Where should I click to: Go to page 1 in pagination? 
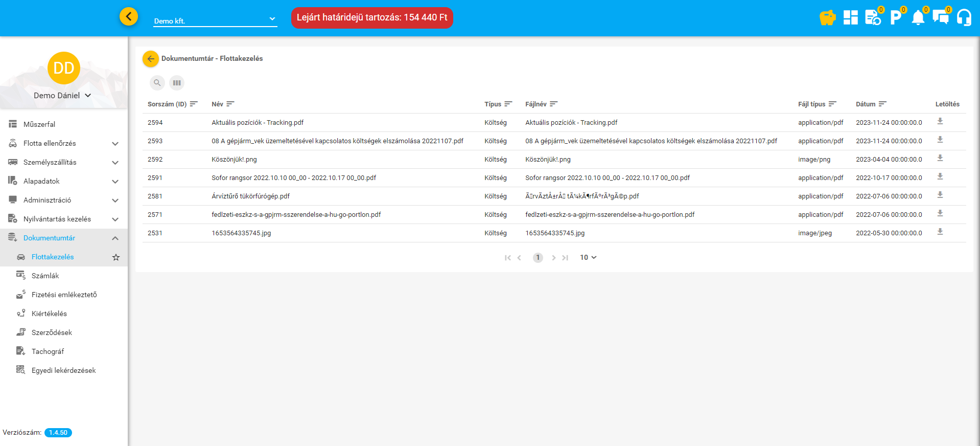tap(538, 258)
